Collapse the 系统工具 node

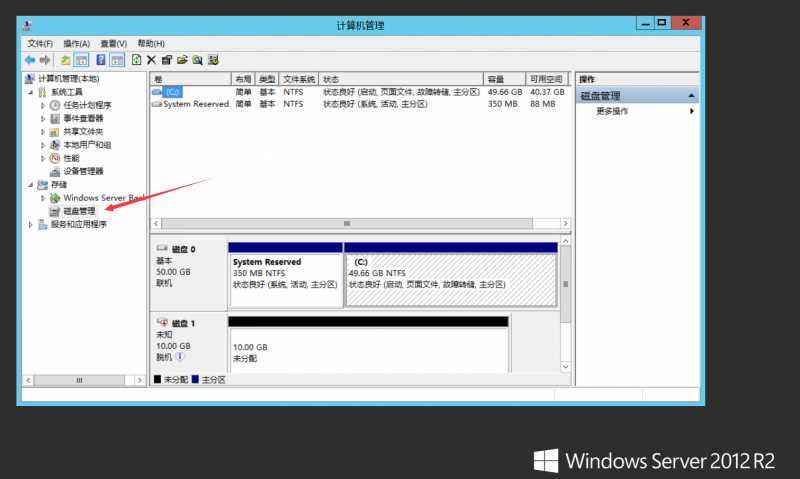point(31,92)
